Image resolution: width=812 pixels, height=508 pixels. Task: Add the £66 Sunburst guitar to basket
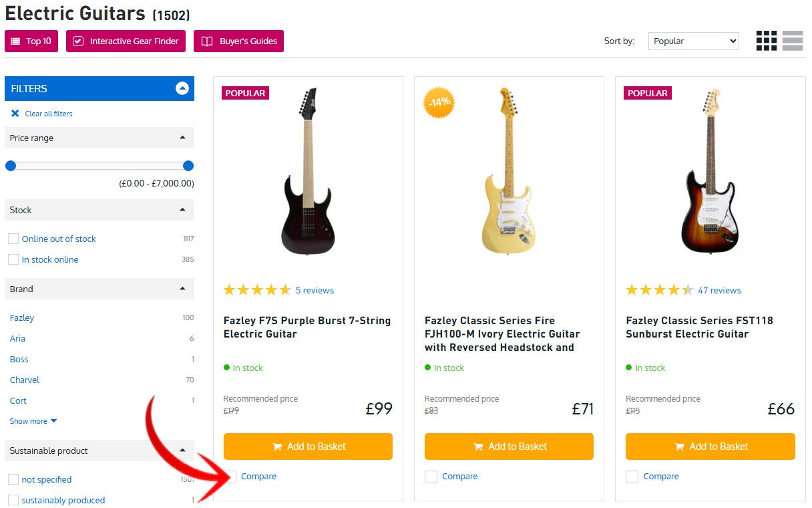click(710, 446)
